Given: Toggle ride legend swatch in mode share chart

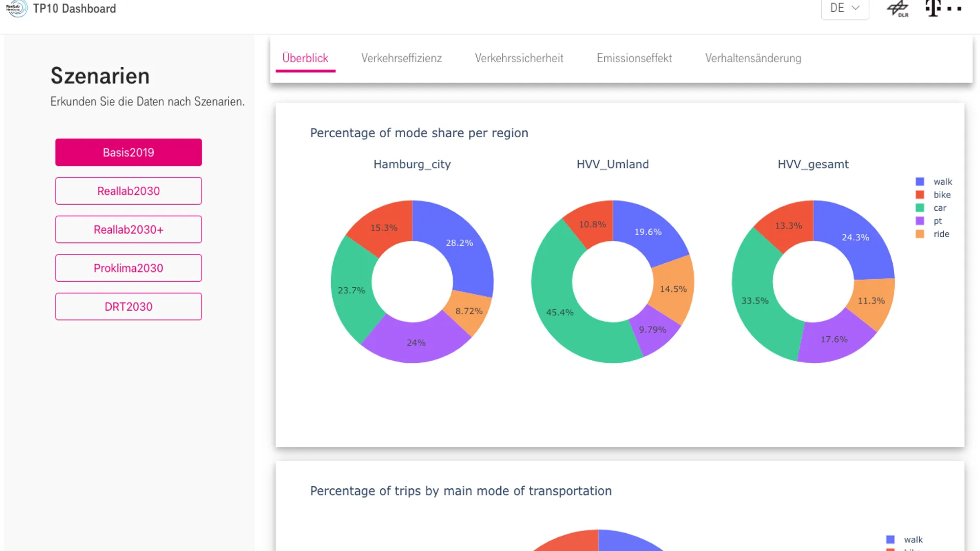Looking at the screenshot, I should click(920, 234).
